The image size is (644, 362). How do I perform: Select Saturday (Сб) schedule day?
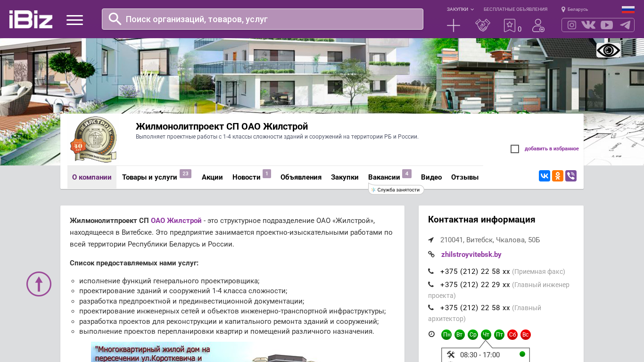tap(512, 335)
